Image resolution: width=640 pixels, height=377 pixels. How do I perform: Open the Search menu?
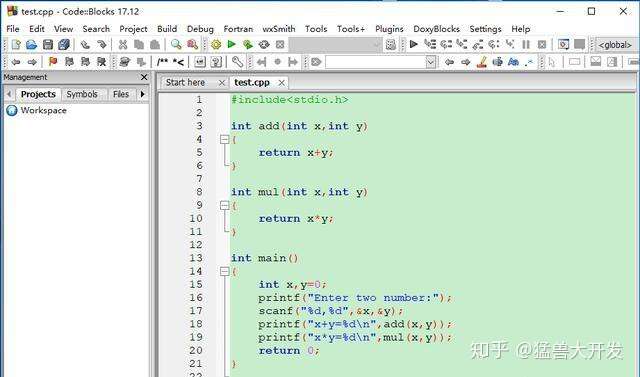(x=96, y=29)
